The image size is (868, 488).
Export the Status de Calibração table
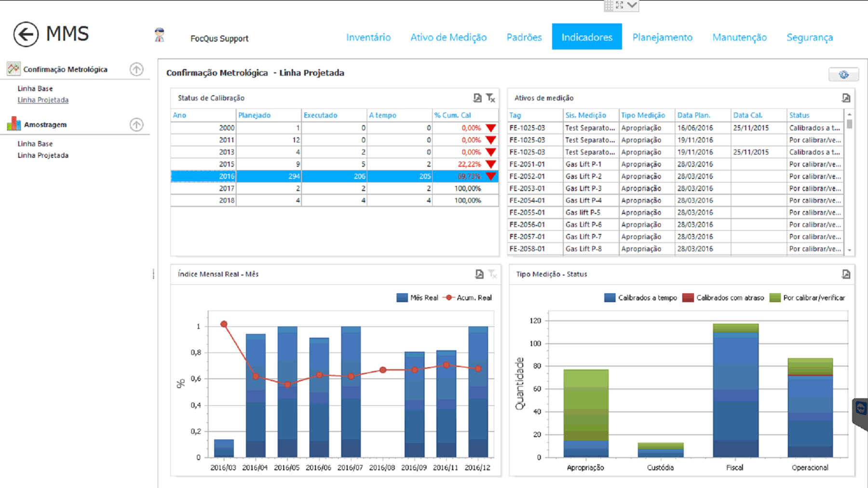[477, 98]
